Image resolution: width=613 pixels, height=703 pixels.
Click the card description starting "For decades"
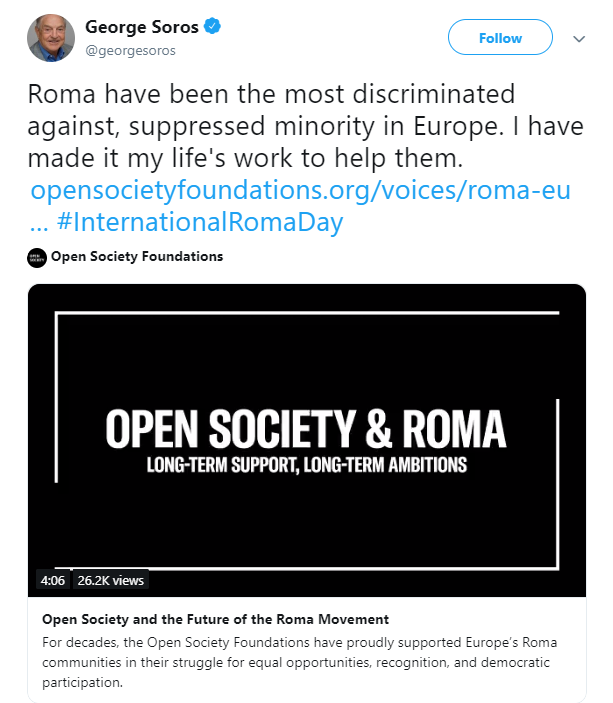coord(300,662)
